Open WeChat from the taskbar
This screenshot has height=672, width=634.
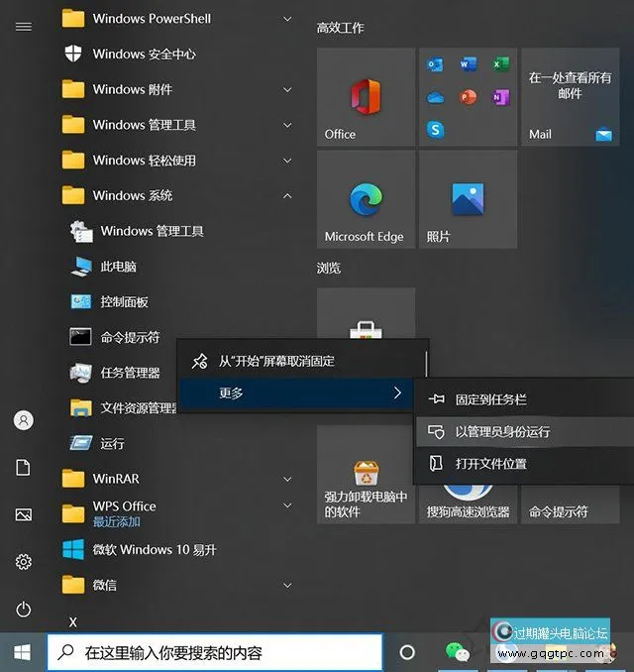457,652
